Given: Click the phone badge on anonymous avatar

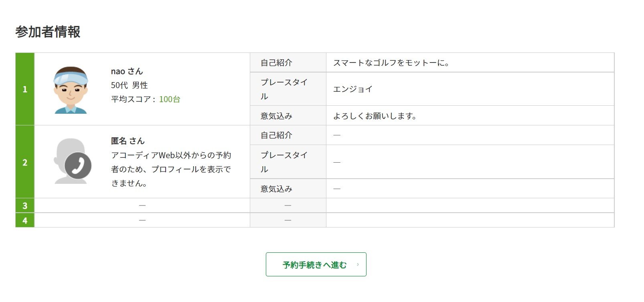Looking at the screenshot, I should tap(78, 165).
